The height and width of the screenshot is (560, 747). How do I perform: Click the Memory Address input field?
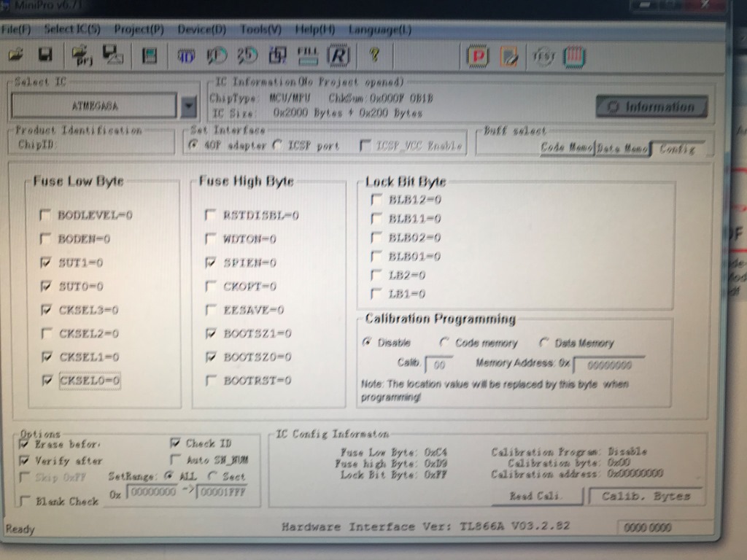click(x=608, y=365)
